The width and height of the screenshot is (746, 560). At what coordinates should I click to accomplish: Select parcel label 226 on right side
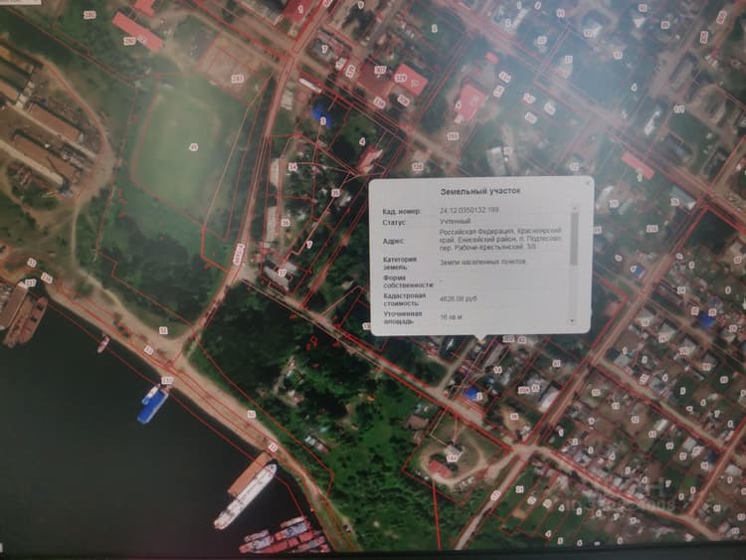tap(653, 229)
